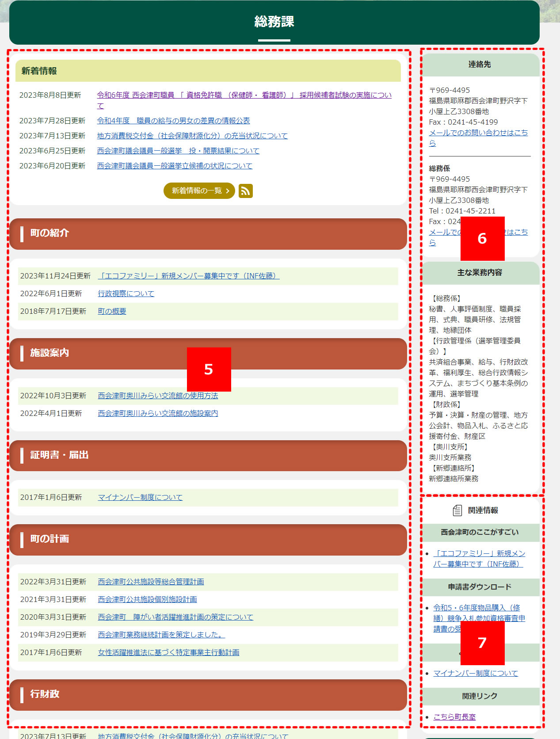
Task: Open 西会津町議会議員一般選挙立候補の状況について link
Action: (x=175, y=166)
